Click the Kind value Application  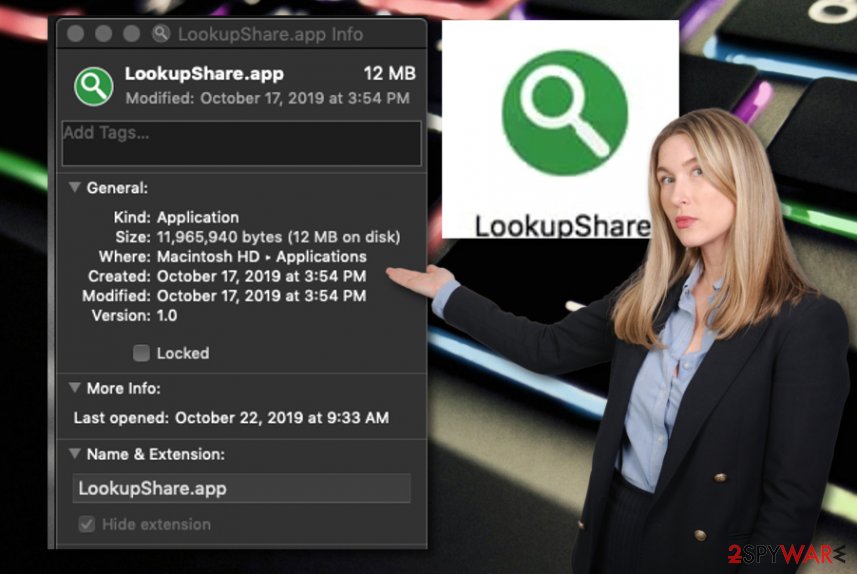[198, 218]
